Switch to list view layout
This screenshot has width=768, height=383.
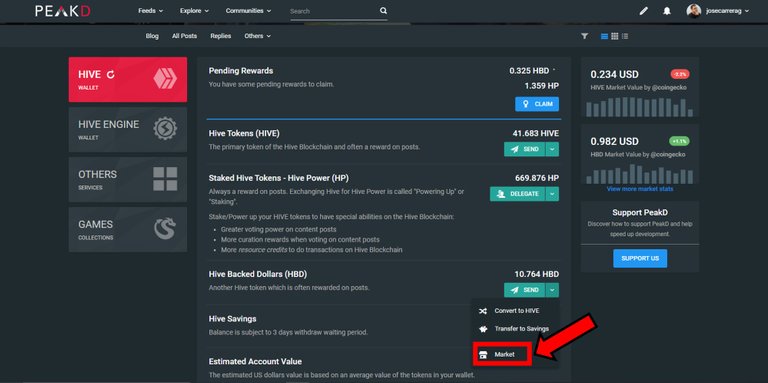604,36
